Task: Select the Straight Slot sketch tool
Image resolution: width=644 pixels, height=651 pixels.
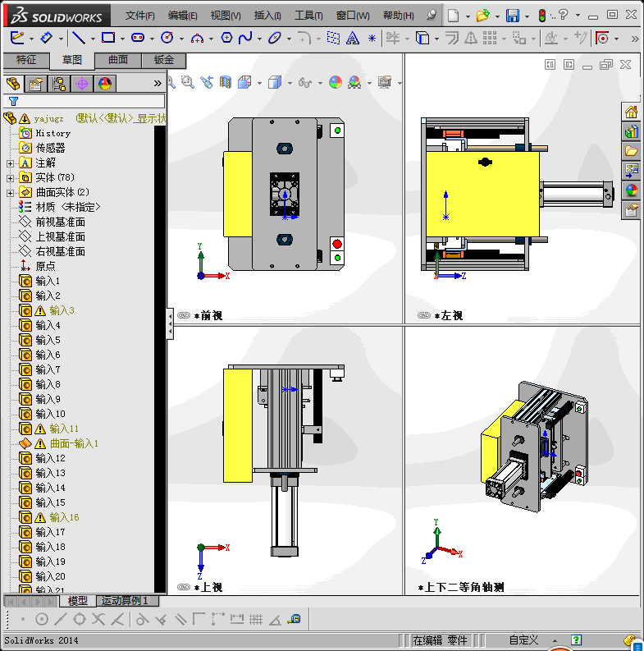Action: tap(138, 38)
